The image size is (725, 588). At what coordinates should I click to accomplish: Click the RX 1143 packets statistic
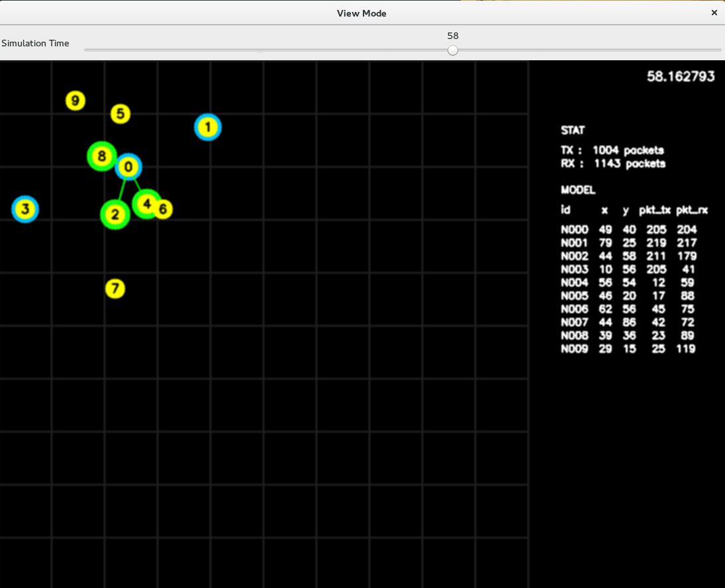click(612, 164)
